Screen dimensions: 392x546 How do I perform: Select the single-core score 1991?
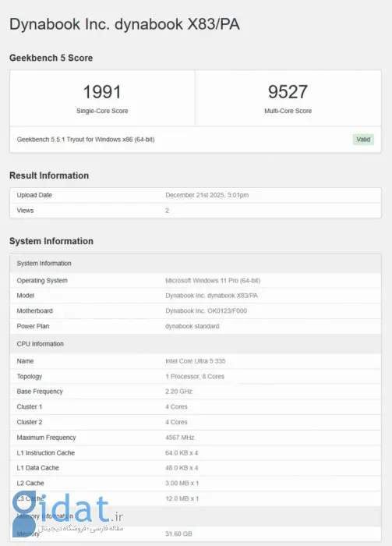click(x=102, y=92)
